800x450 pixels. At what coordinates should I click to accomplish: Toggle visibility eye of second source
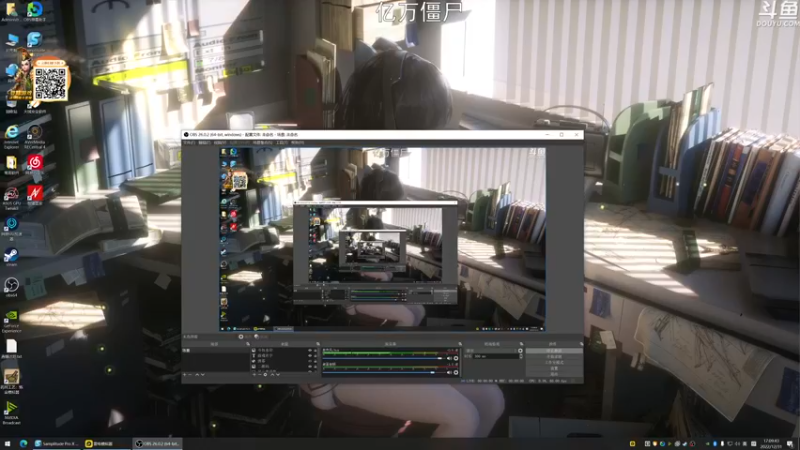pos(310,356)
